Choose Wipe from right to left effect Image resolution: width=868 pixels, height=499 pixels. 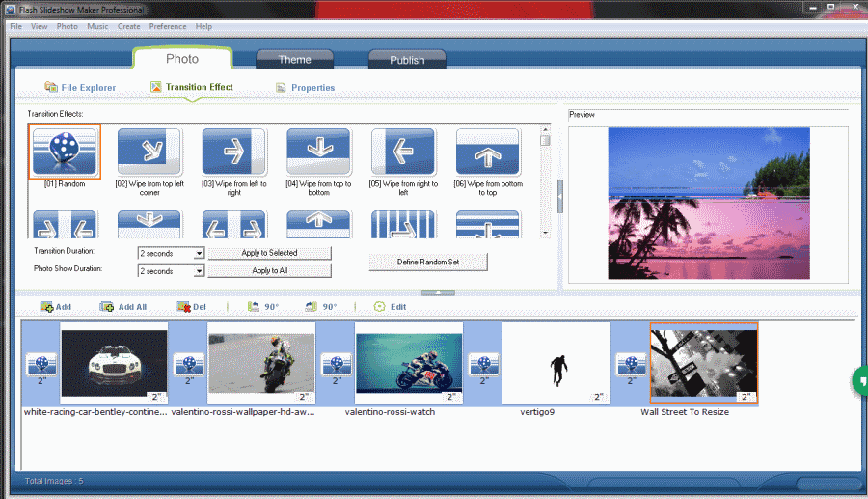pyautogui.click(x=403, y=152)
